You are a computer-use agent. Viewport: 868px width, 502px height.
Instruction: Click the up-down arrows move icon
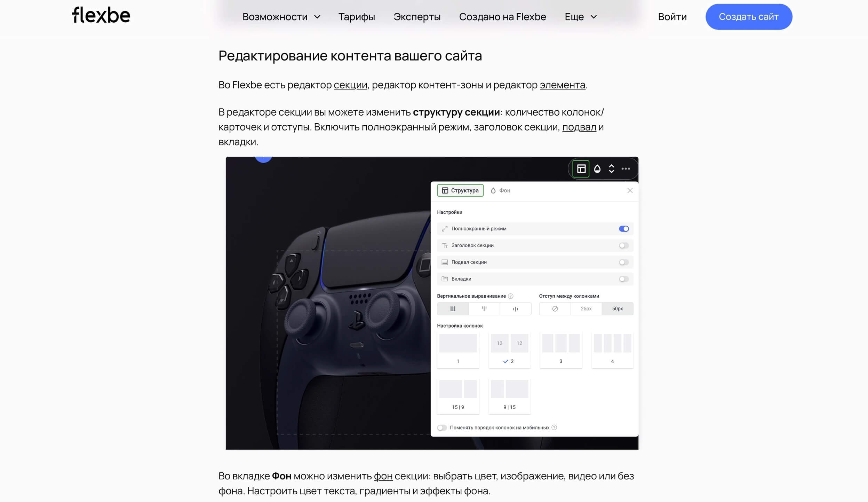[611, 169]
